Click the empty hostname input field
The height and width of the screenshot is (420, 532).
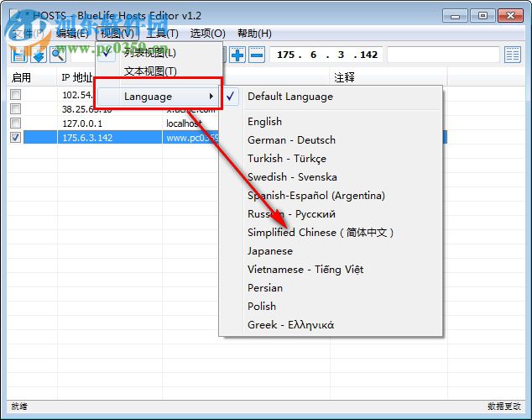coord(443,55)
